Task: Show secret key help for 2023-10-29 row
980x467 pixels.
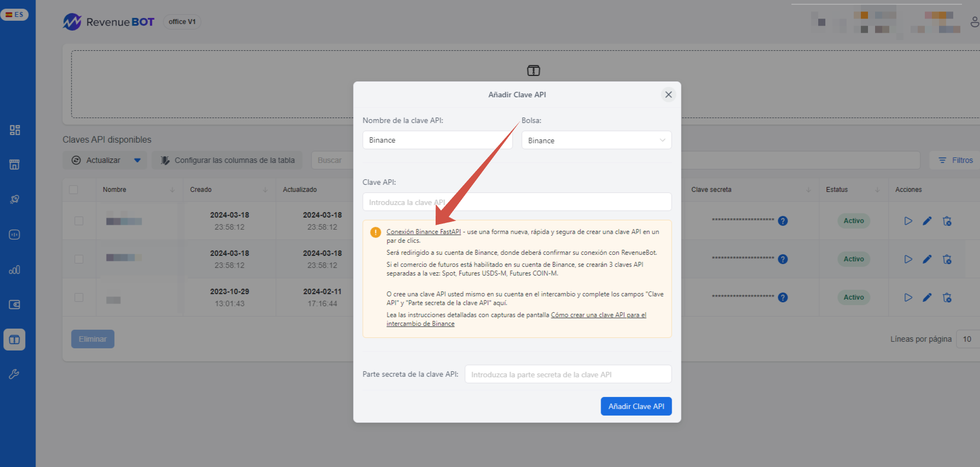Action: (783, 297)
